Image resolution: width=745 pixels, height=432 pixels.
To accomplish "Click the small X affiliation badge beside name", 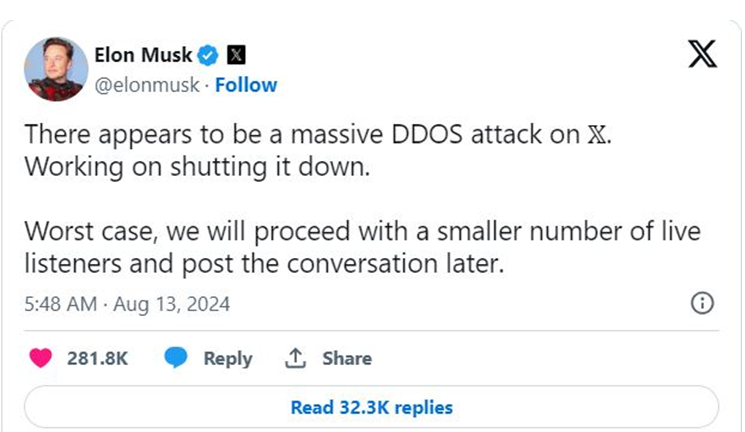I will pyautogui.click(x=236, y=53).
